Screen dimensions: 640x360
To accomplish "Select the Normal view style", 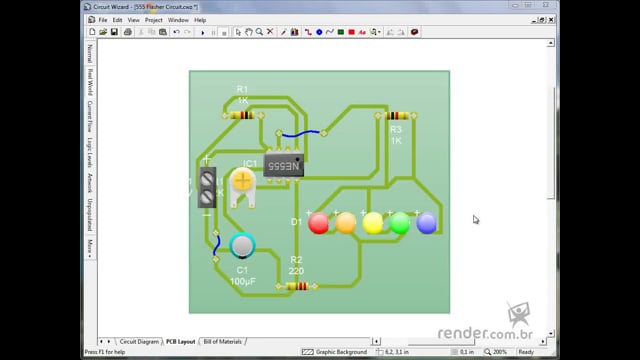I will click(x=90, y=53).
